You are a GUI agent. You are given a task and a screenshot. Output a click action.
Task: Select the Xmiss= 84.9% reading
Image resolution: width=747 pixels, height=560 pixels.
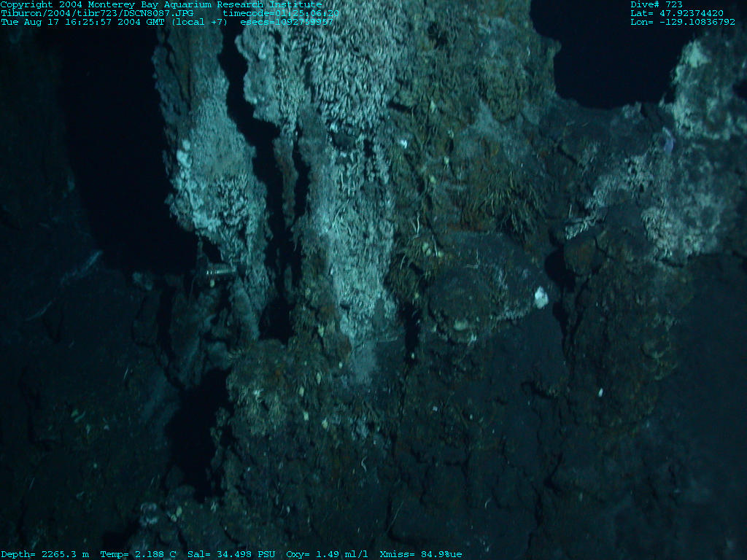click(421, 554)
